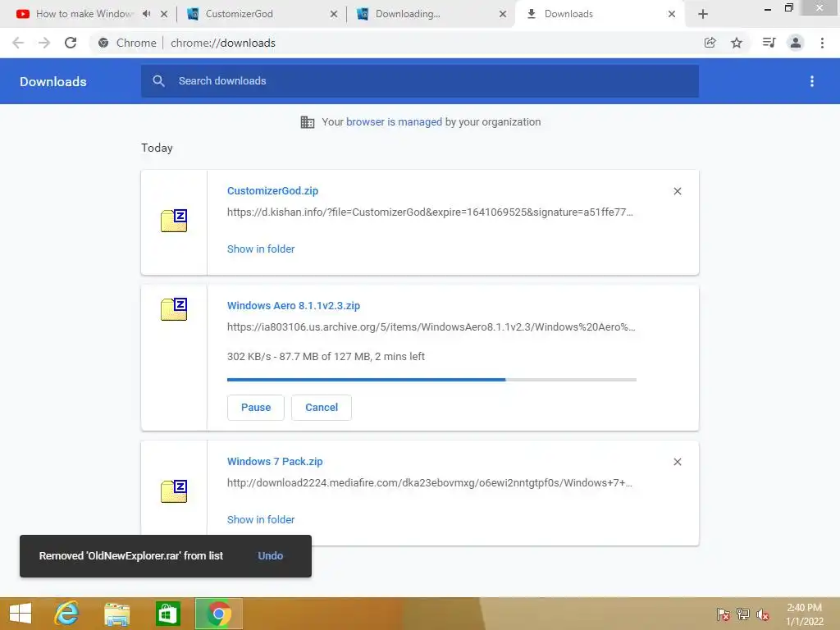Bookmark this tab star icon
This screenshot has width=840, height=630.
(737, 43)
